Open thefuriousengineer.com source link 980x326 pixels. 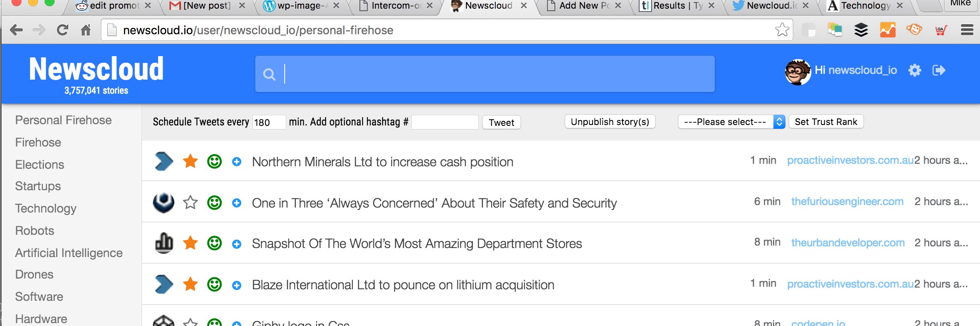click(847, 202)
